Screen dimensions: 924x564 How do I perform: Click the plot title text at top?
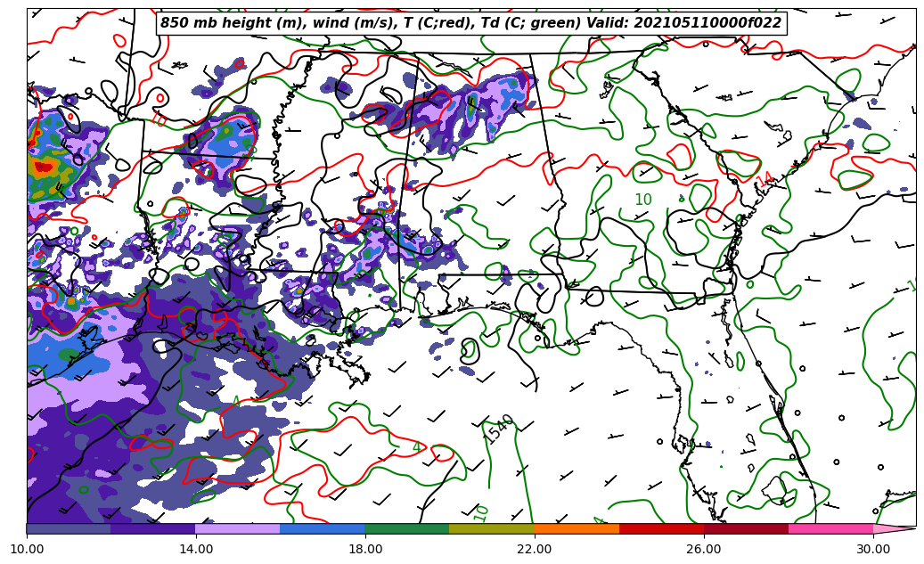470,23
